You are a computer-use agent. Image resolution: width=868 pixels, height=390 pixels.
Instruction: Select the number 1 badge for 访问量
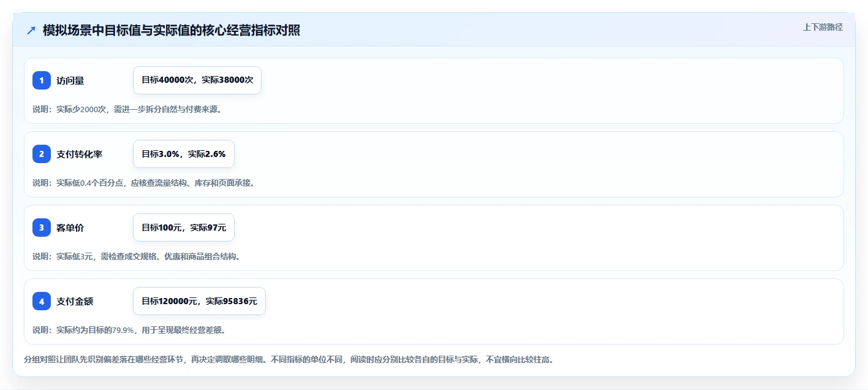pos(42,80)
